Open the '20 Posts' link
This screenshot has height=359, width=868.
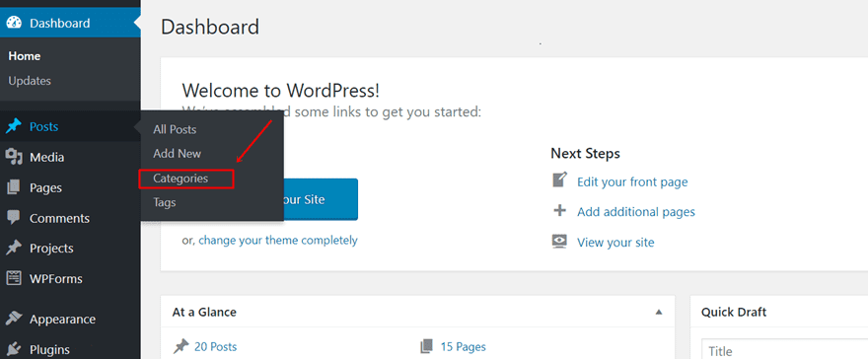pos(215,347)
